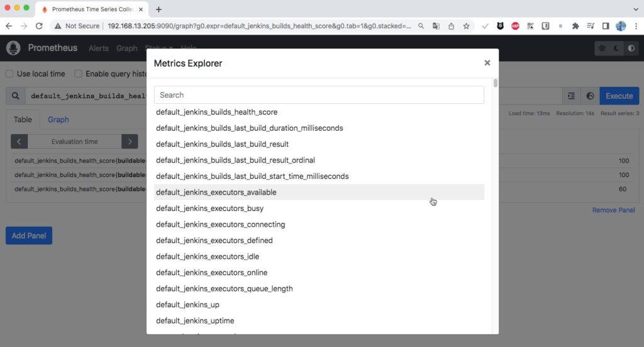Click the QR code extension icon
Viewport: 644px width, 347px height.
click(530, 26)
